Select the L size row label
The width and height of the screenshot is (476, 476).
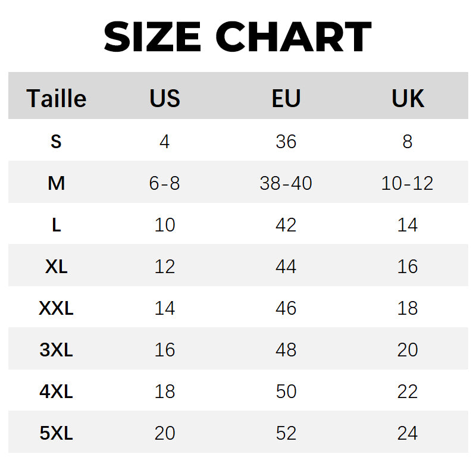click(57, 225)
